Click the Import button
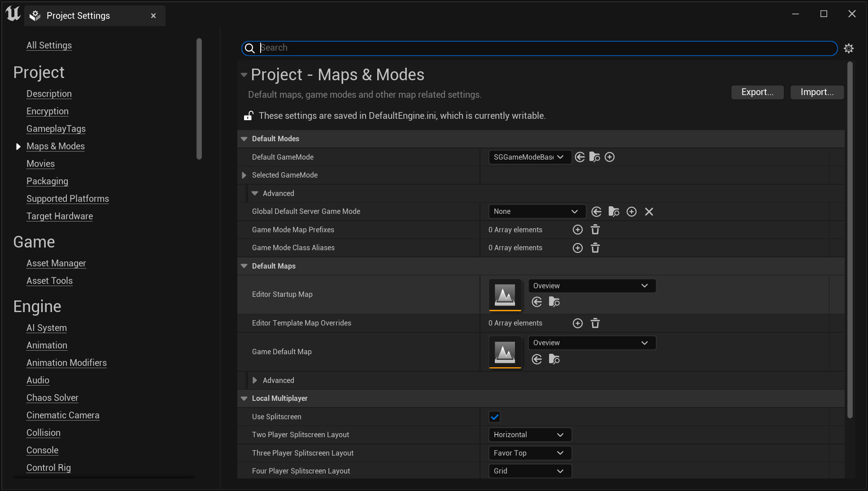Viewport: 868px width, 491px height. pyautogui.click(x=816, y=92)
